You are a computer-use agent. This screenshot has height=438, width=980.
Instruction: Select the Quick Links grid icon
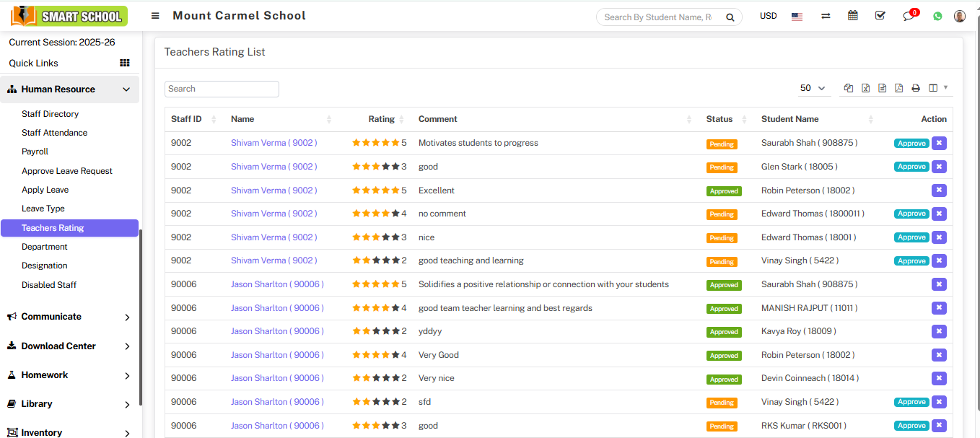124,63
